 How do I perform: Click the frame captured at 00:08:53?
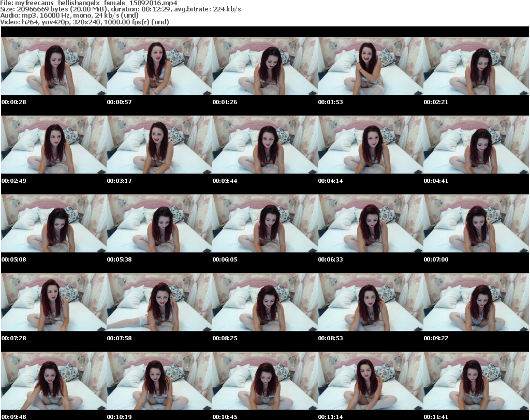click(x=371, y=302)
